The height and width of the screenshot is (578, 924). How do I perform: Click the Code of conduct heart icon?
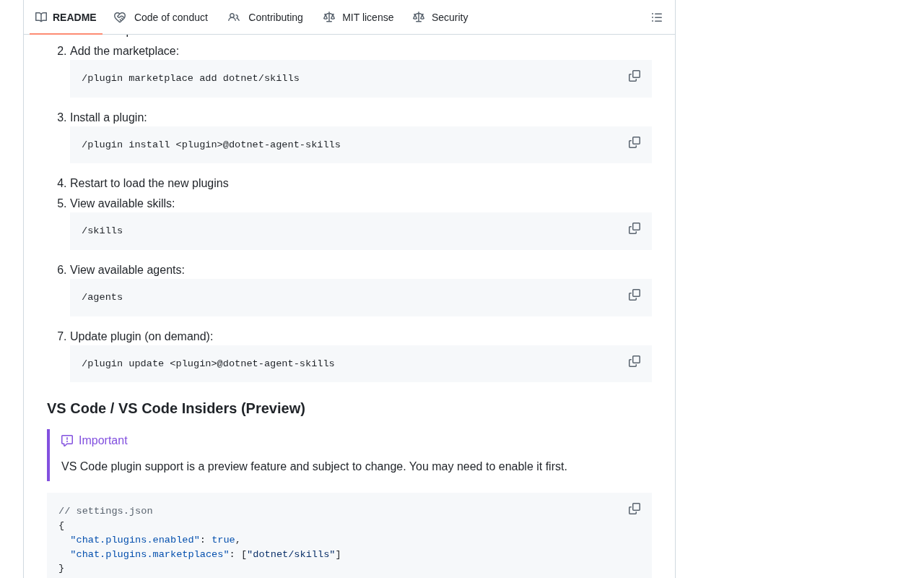(120, 17)
